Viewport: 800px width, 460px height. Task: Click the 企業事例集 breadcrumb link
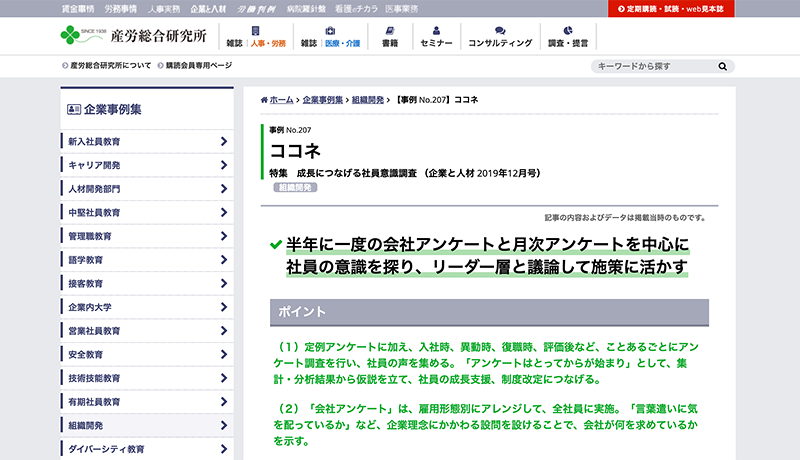323,100
